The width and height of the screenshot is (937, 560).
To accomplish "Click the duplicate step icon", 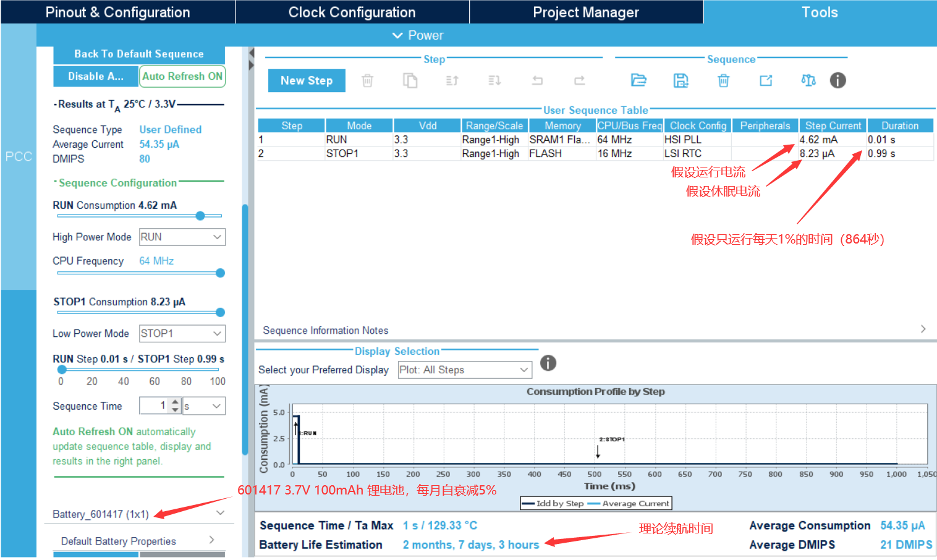I will click(410, 80).
